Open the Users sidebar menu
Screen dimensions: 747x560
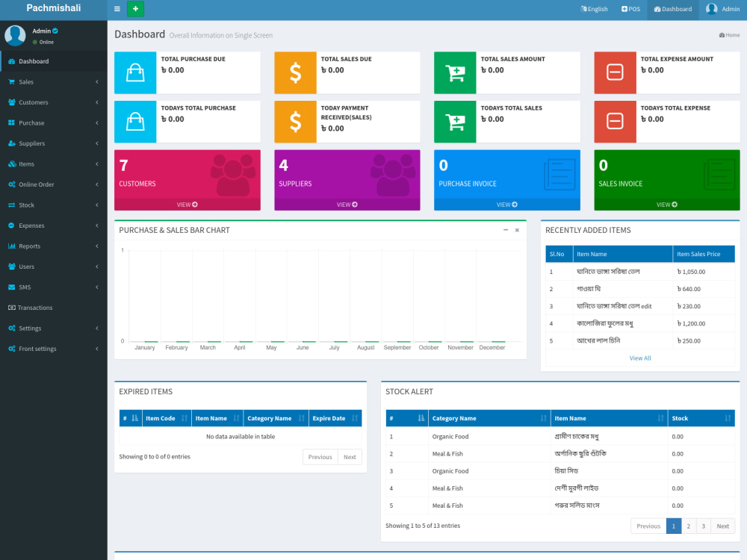click(x=53, y=267)
